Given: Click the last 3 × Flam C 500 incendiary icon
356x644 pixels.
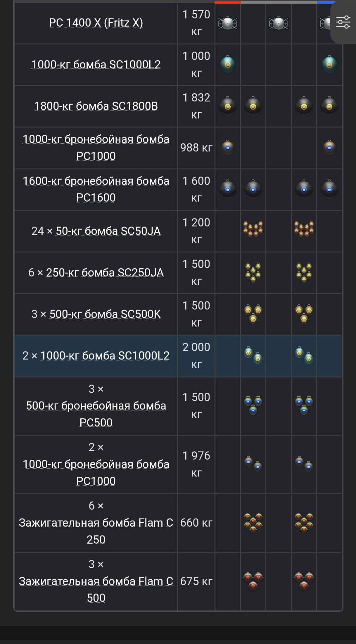Looking at the screenshot, I should point(304,581).
